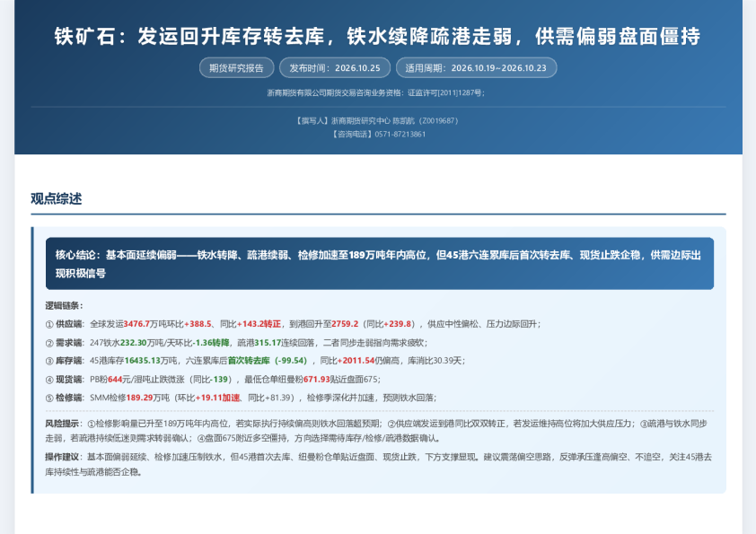
Task: Click the green text -1.36转降
Action: [x=212, y=343]
